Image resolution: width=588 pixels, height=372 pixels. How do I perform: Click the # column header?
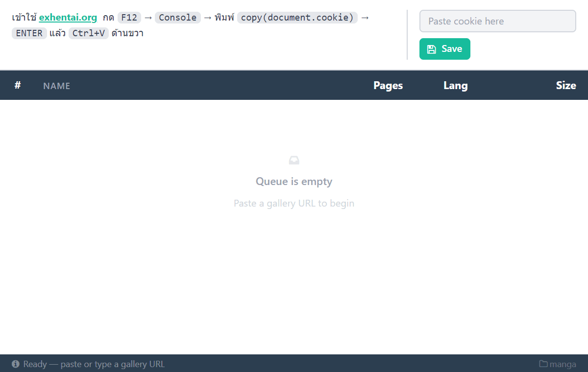point(18,85)
